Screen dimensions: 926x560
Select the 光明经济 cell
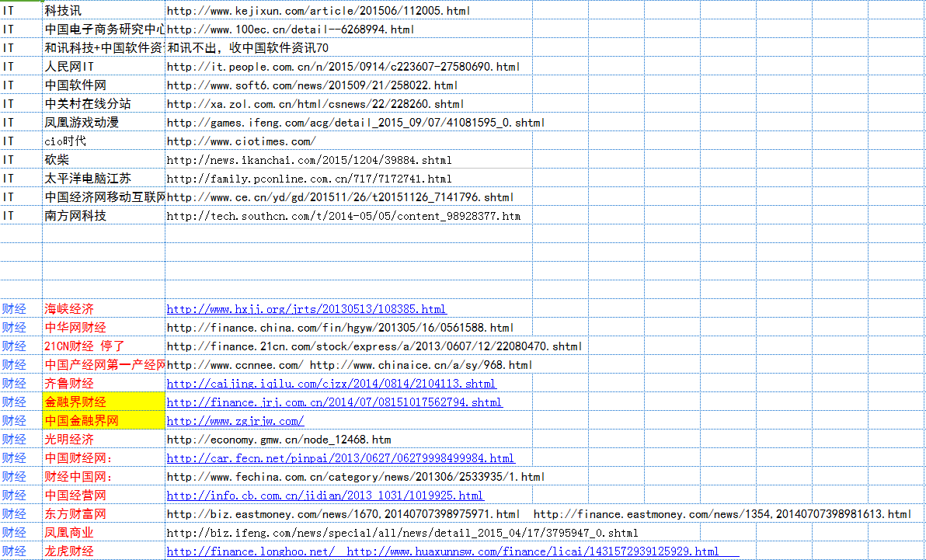[104, 440]
